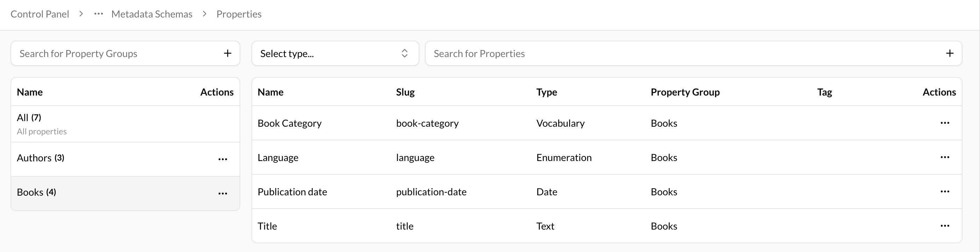Open the actions menu for Publication date
This screenshot has width=980, height=252.
coord(946,191)
